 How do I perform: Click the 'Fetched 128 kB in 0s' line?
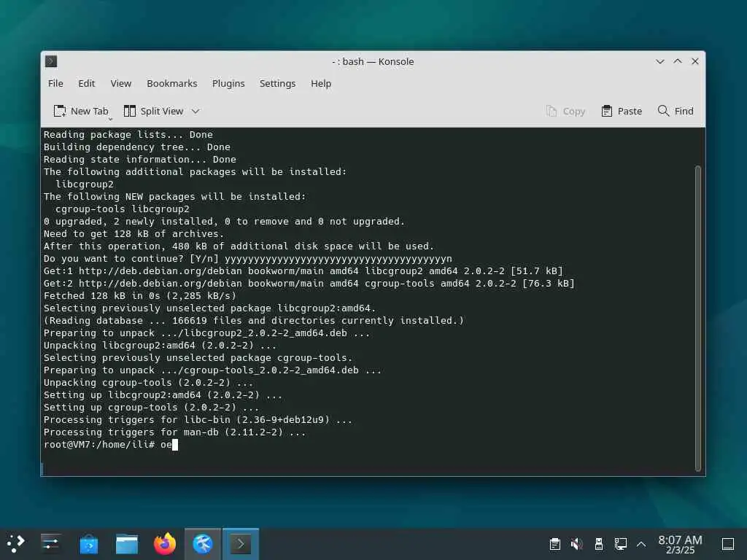pos(140,296)
